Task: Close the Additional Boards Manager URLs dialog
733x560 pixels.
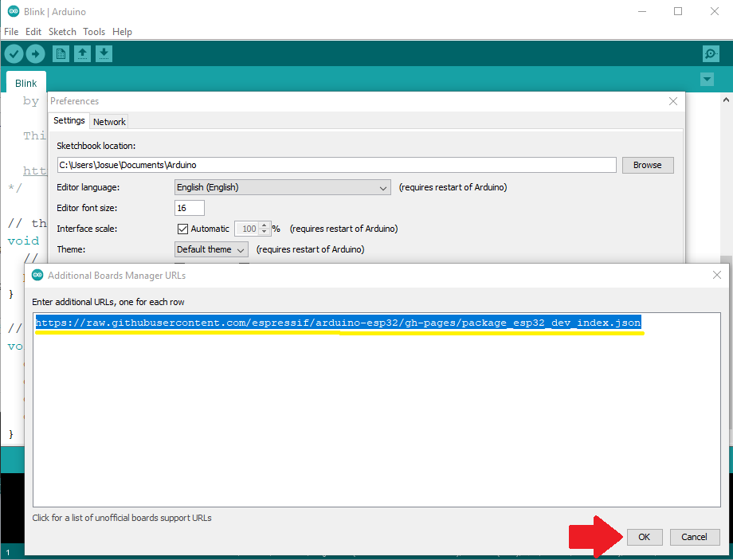Action: [x=717, y=275]
